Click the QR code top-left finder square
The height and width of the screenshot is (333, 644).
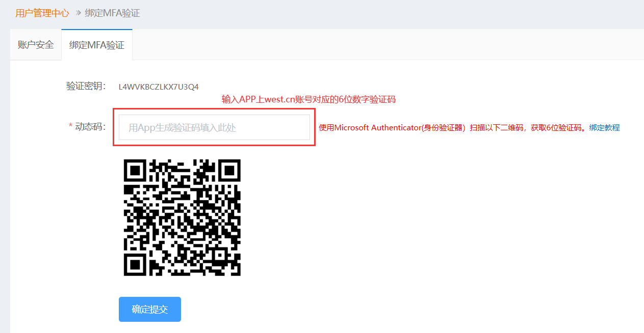pos(134,170)
